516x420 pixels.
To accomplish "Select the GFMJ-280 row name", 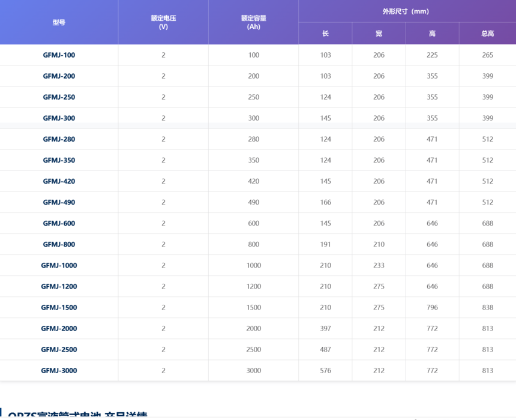I will [59, 139].
